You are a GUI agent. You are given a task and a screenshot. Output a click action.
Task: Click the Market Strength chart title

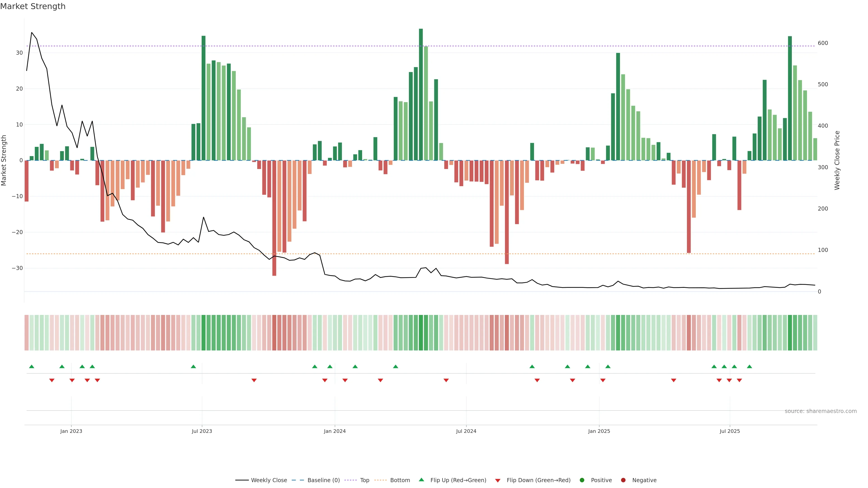tap(33, 6)
